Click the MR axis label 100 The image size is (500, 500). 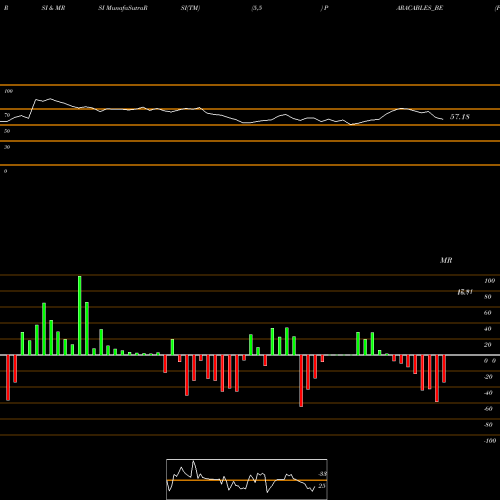click(x=489, y=281)
